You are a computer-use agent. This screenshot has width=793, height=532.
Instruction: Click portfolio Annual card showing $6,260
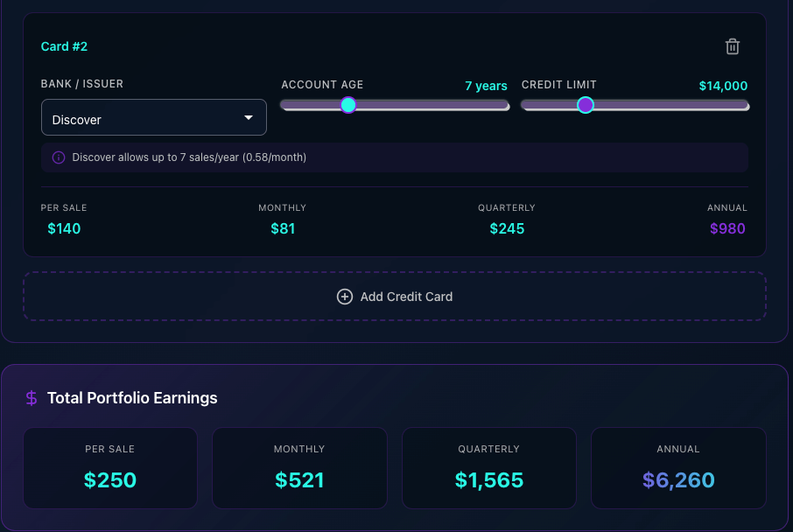click(678, 468)
